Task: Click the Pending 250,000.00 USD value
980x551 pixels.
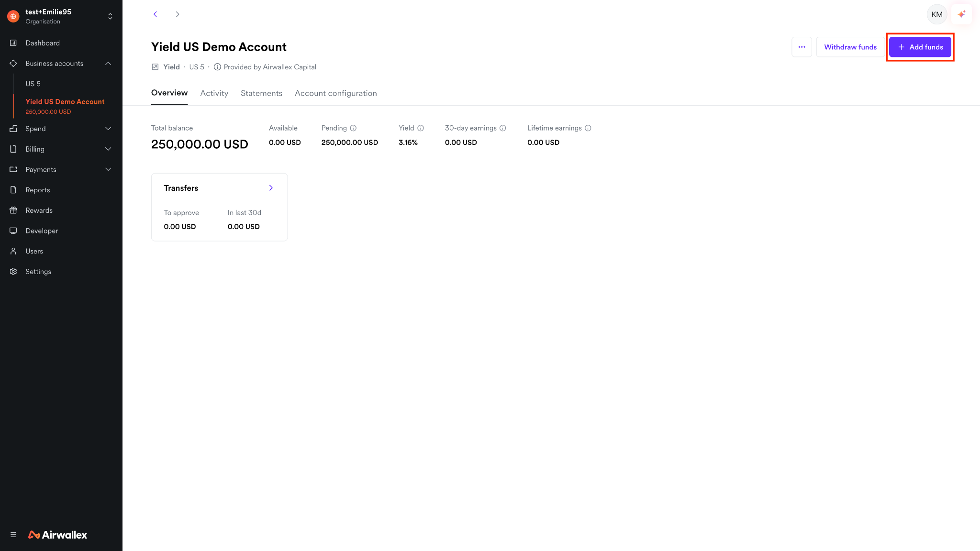Action: (350, 143)
